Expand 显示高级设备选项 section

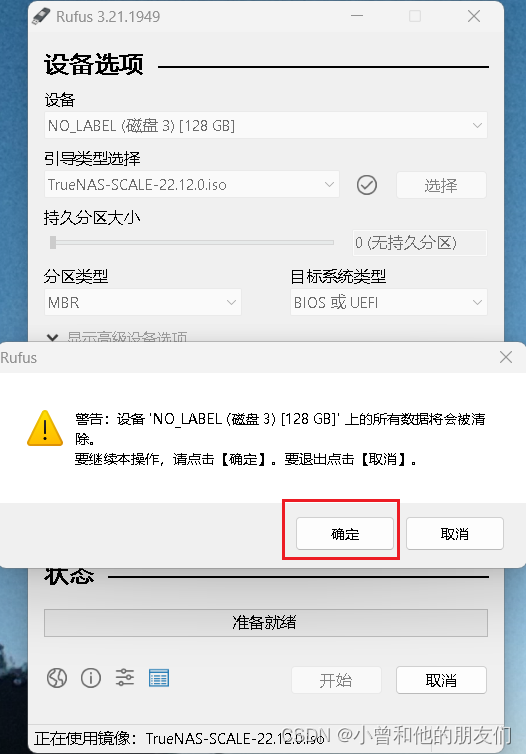tap(117, 337)
